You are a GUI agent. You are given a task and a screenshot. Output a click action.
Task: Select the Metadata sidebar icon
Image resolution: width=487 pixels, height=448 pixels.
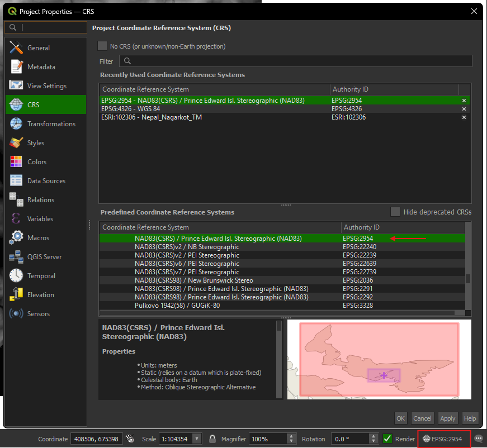click(17, 67)
